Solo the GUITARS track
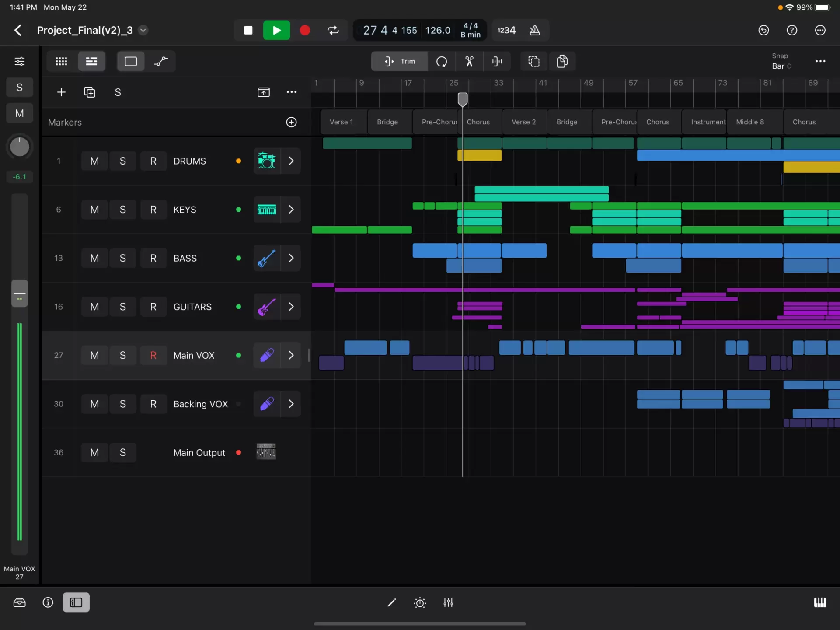This screenshot has height=630, width=840. pos(122,307)
